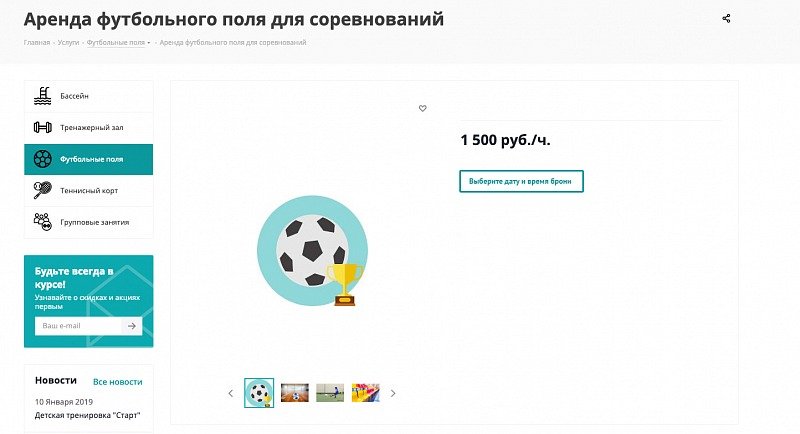The image size is (800, 434).
Task: Open Групповые занятия via its people icon
Action: coord(42,222)
